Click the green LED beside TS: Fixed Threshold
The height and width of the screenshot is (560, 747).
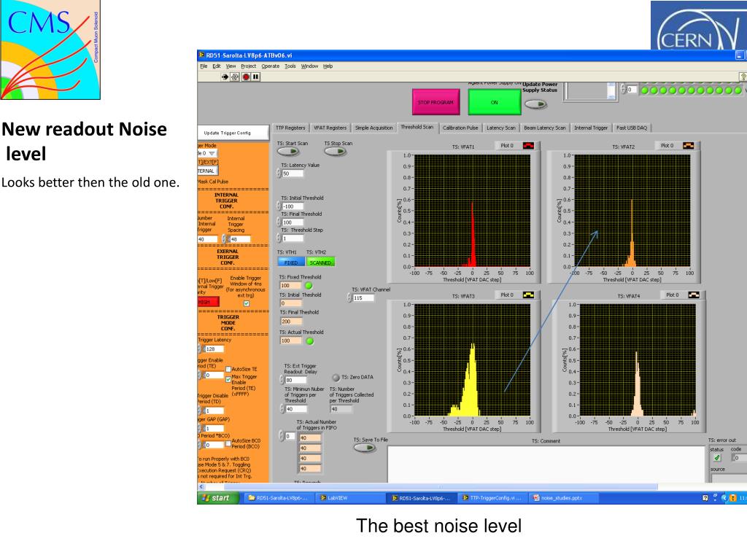pyautogui.click(x=309, y=286)
